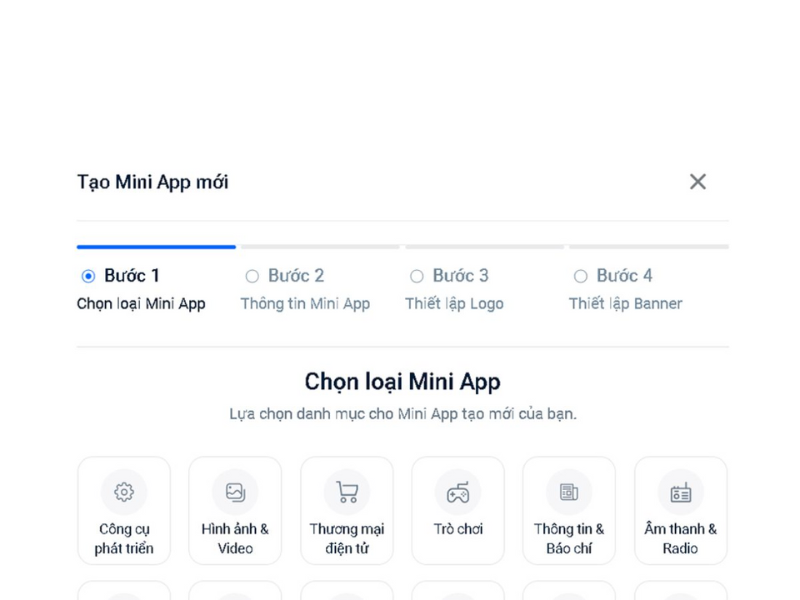Viewport: 800px width, 600px height.
Task: Click the blue Bước 1 progress bar
Action: tap(156, 246)
